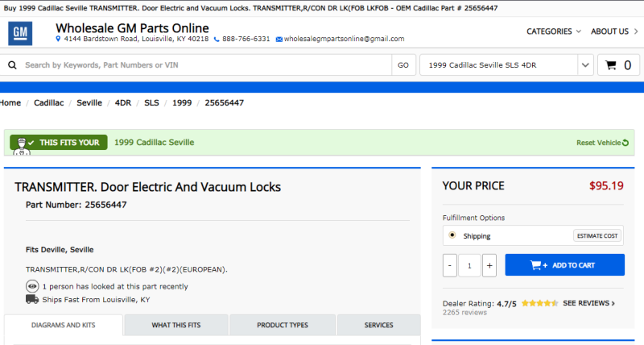644x345 pixels.
Task: Click the GM logo icon
Action: click(20, 33)
